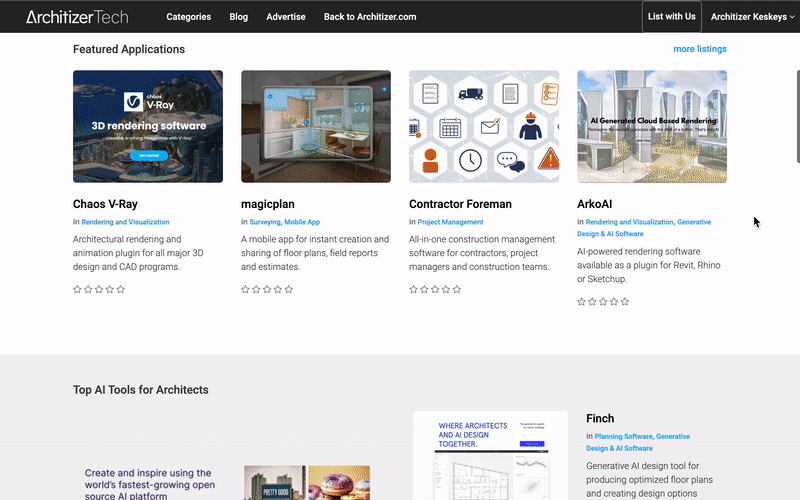800x500 pixels.
Task: Rate Chaos V-Ray four stars
Action: (x=110, y=289)
